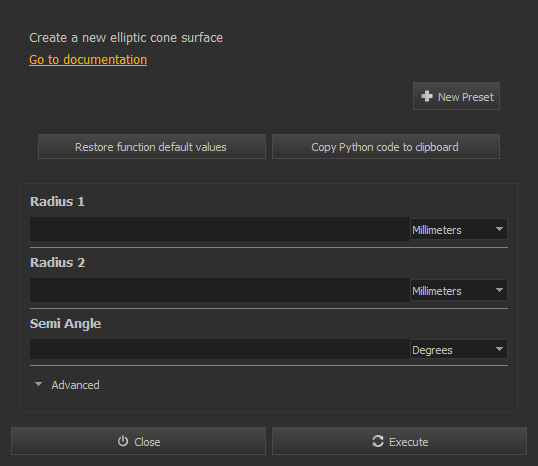The width and height of the screenshot is (538, 466).
Task: Focus the Radius 1 input field
Action: coord(220,229)
